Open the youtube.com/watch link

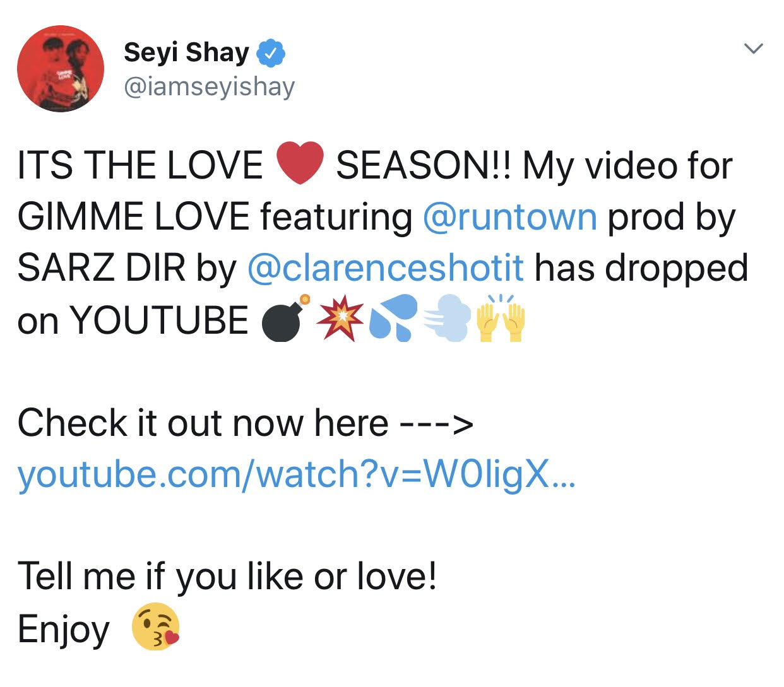[296, 474]
